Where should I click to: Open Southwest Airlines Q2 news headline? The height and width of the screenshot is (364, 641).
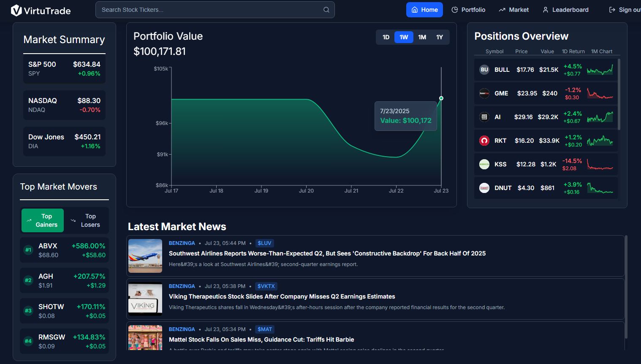[x=327, y=253]
